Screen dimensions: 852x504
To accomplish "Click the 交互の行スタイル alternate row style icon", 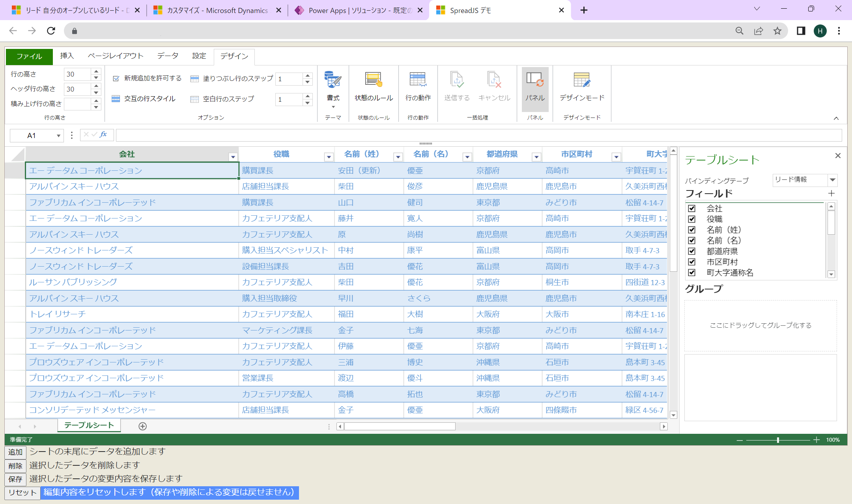I will point(116,99).
